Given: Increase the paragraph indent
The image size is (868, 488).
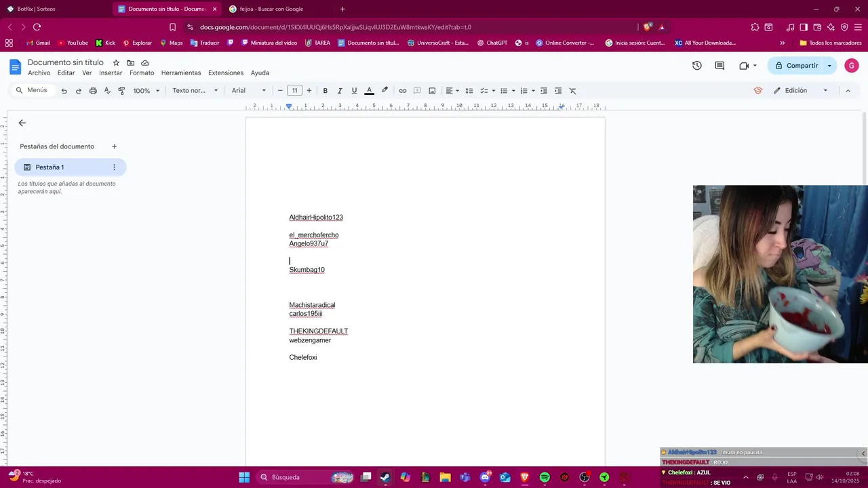Looking at the screenshot, I should [x=558, y=91].
